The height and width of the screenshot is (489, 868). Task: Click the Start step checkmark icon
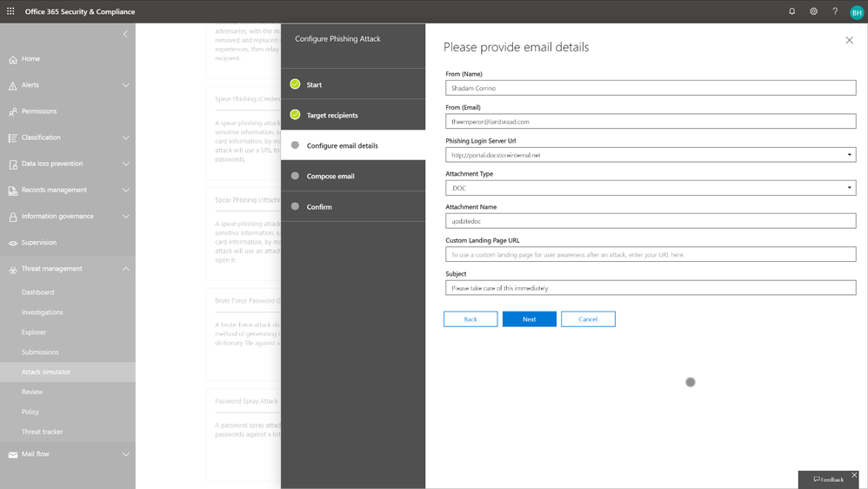coord(295,84)
